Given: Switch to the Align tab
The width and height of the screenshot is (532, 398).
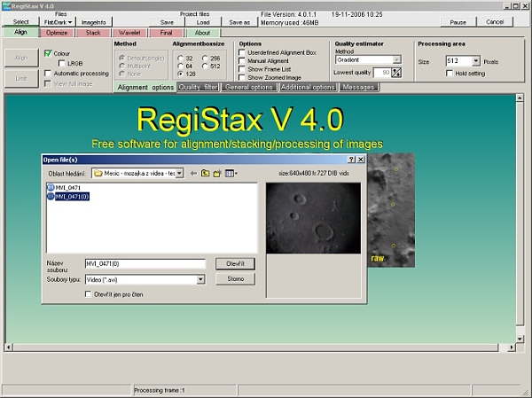Looking at the screenshot, I should (20, 32).
